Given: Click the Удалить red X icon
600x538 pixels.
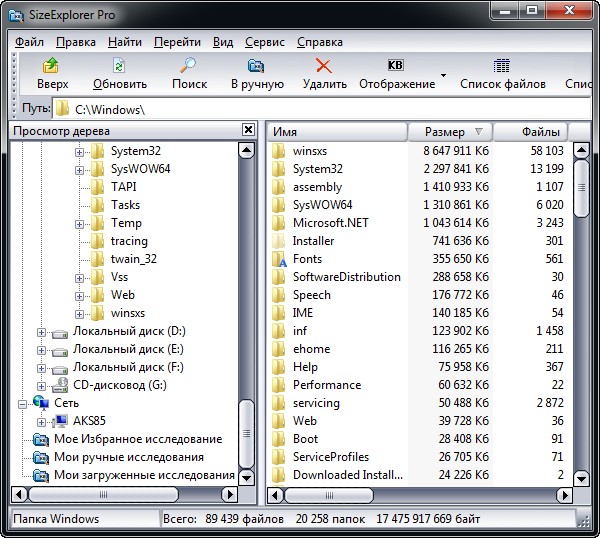Looking at the screenshot, I should (x=324, y=67).
